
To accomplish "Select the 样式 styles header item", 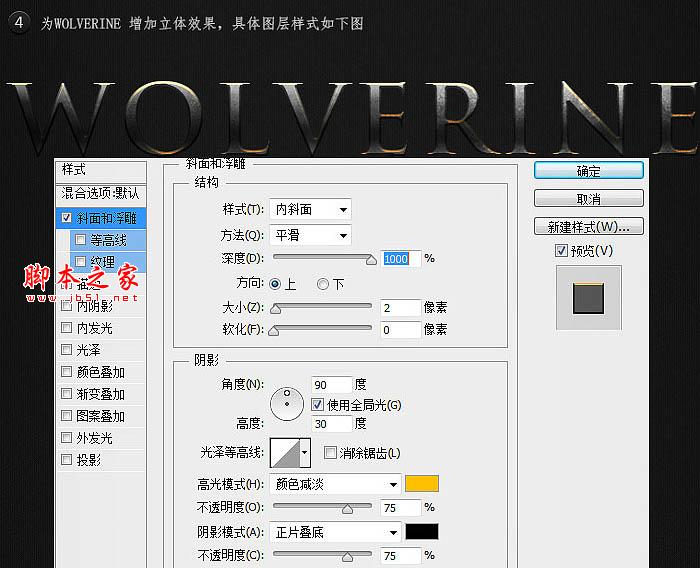I will (101, 170).
